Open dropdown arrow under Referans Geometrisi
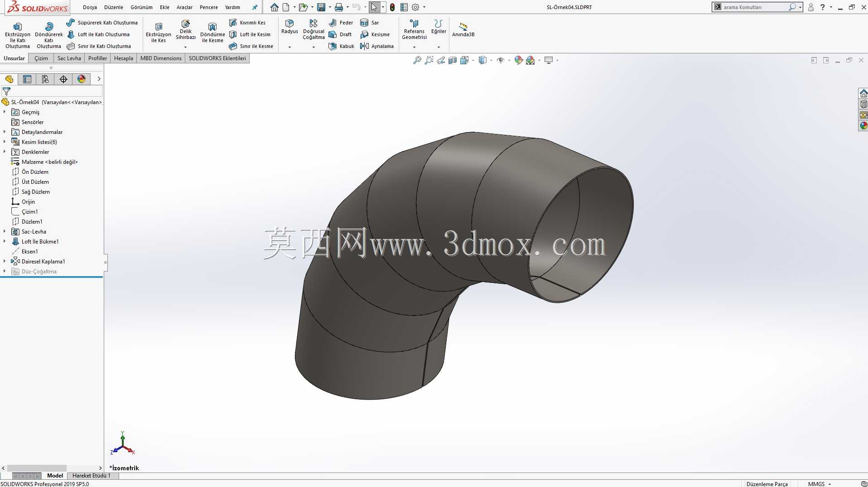Image resolution: width=868 pixels, height=487 pixels. [414, 47]
